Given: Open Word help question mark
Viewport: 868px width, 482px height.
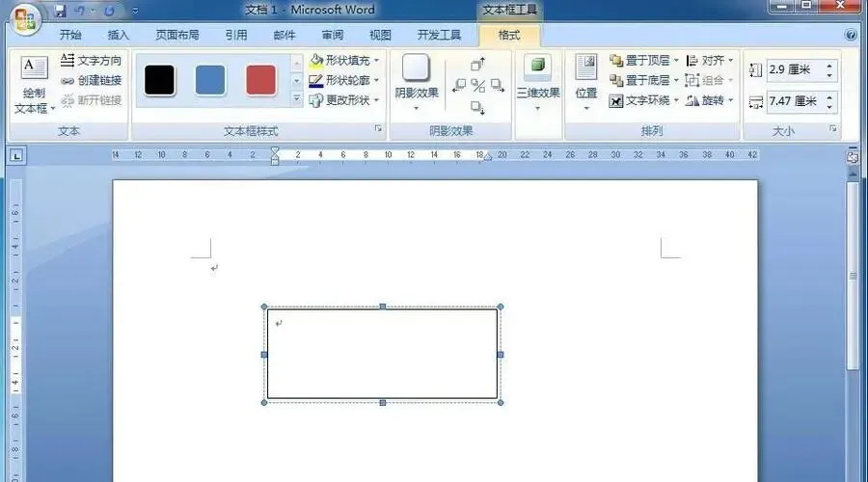Looking at the screenshot, I should tap(851, 35).
